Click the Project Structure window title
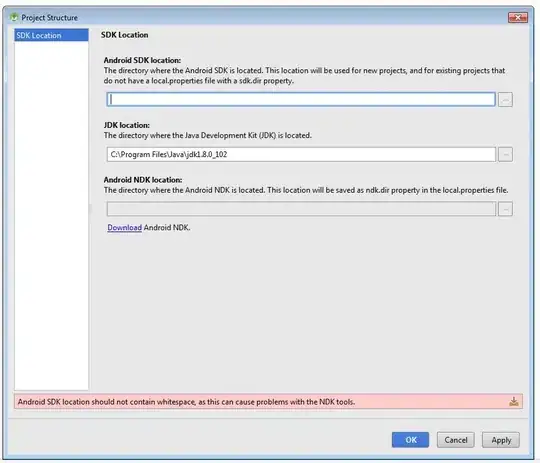540x463 pixels. pyautogui.click(x=50, y=18)
